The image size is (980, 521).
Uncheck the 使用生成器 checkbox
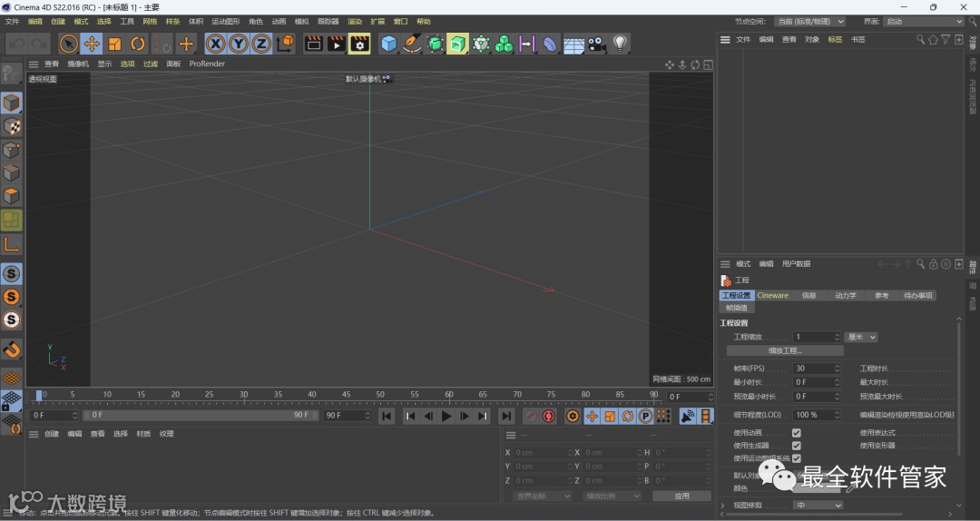797,446
